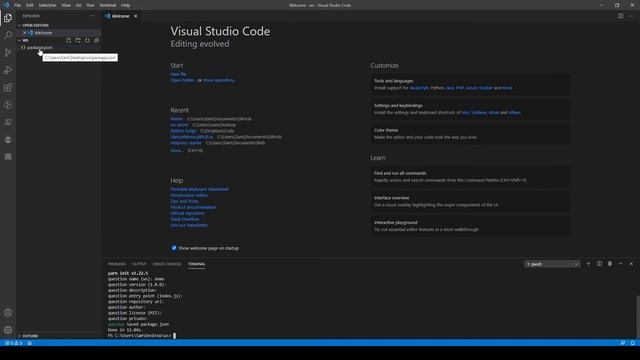Screen dimensions: 640x360
Task: Open the Terminal menu
Action: pyautogui.click(x=108, y=5)
